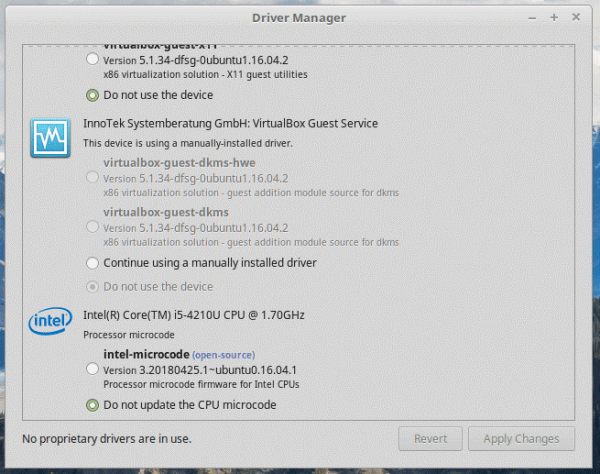Select the virtualbox-guest-dkms-hwe driver radio button

point(92,178)
